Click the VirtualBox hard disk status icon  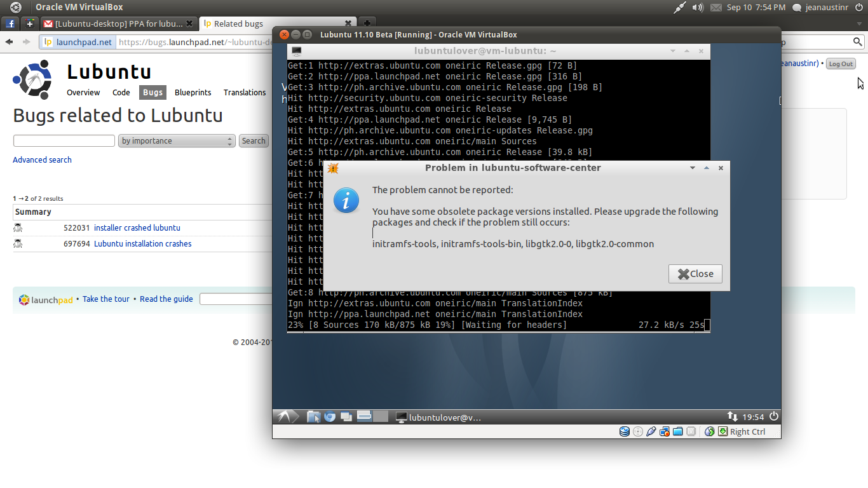click(x=625, y=431)
